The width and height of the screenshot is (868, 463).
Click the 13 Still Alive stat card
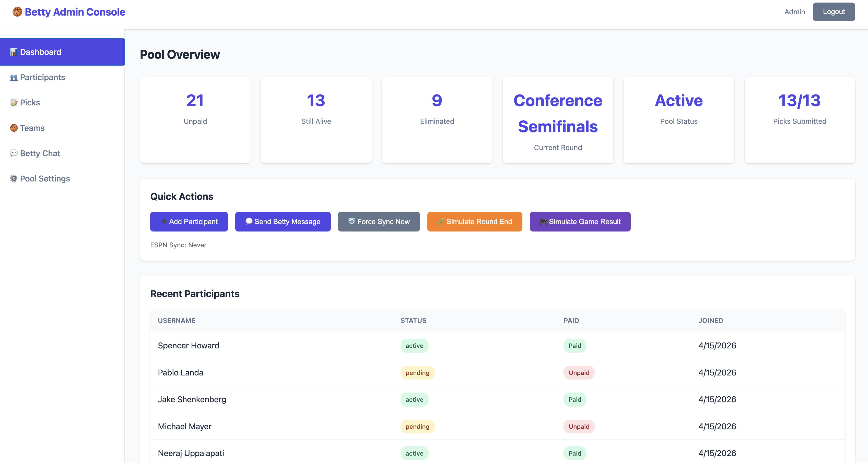pos(316,120)
